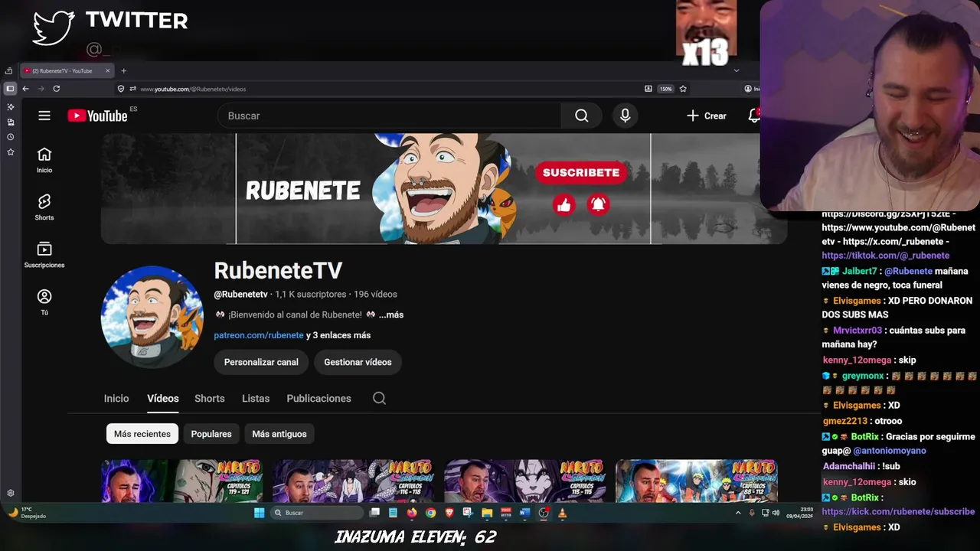Click the 150% zoom level indicator
The height and width of the screenshot is (551, 980).
click(x=666, y=89)
